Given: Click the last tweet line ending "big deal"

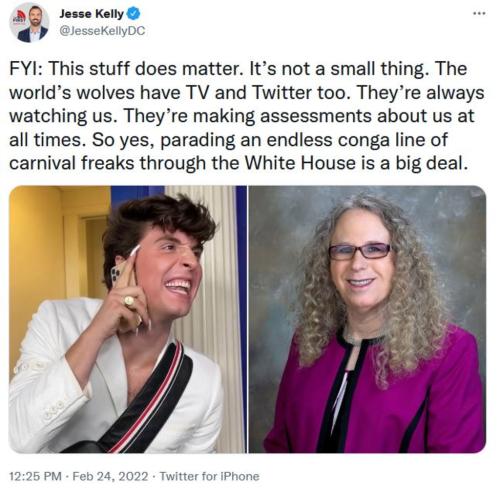Looking at the screenshot, I should coord(237,163).
